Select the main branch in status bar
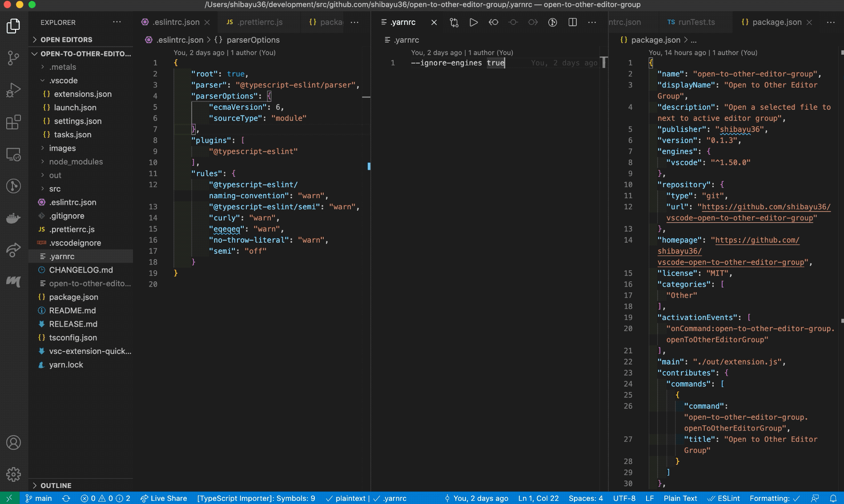Image resolution: width=844 pixels, height=504 pixels. click(x=39, y=498)
